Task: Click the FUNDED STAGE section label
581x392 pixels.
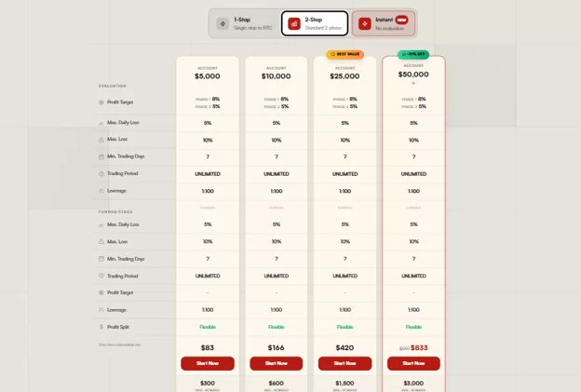Action: pos(115,212)
